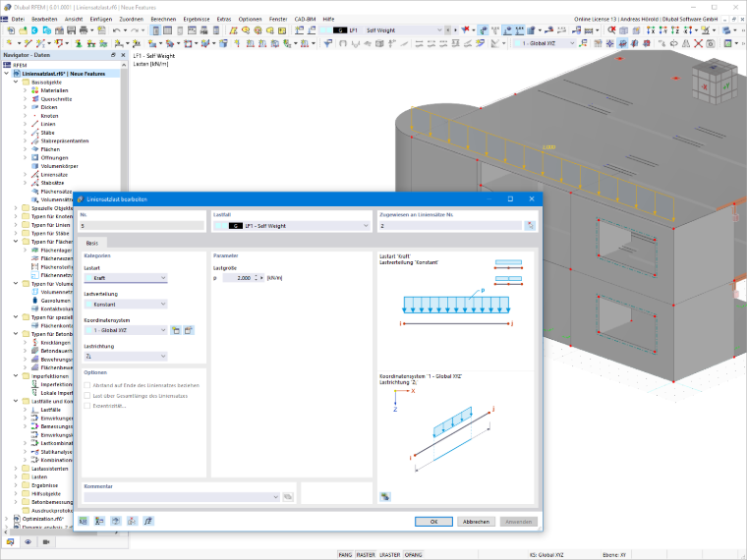Expand the Materialien tree node
747x560 pixels.
[25, 90]
